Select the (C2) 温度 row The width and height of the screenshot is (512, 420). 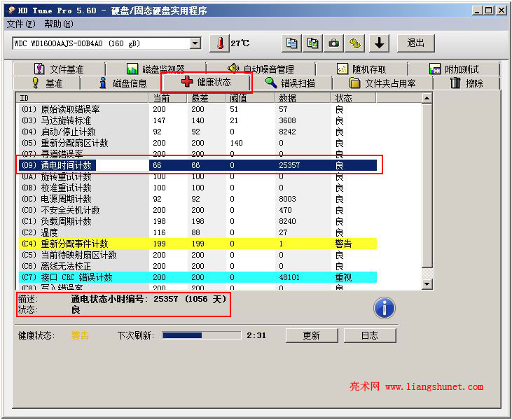pos(198,232)
